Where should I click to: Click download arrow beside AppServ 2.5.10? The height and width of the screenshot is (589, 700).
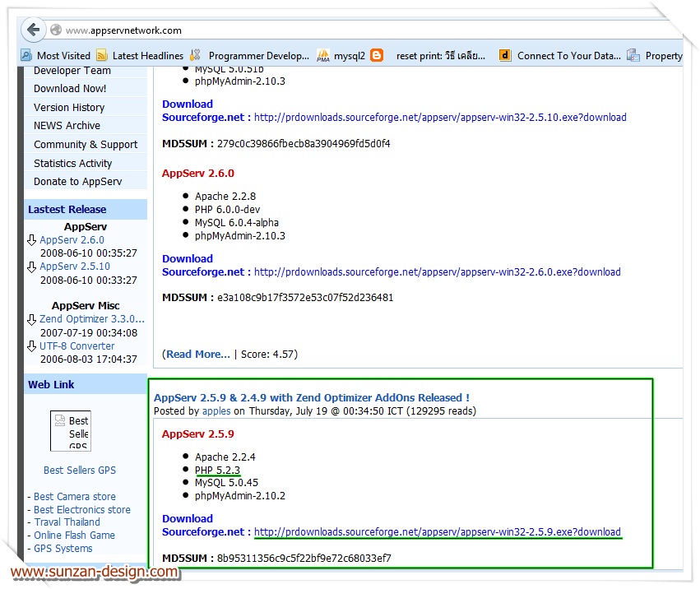(32, 267)
